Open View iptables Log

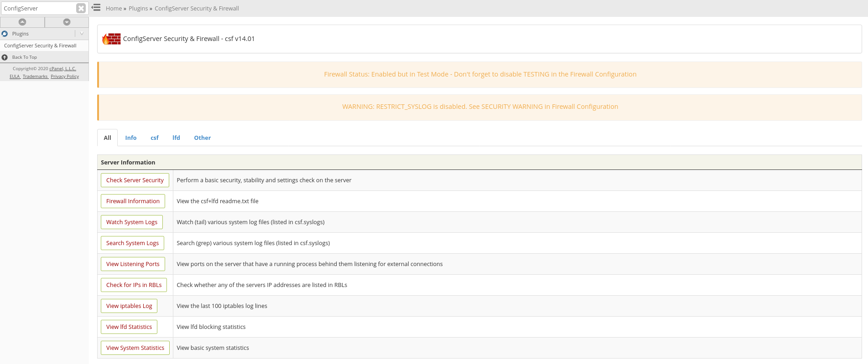click(x=129, y=306)
